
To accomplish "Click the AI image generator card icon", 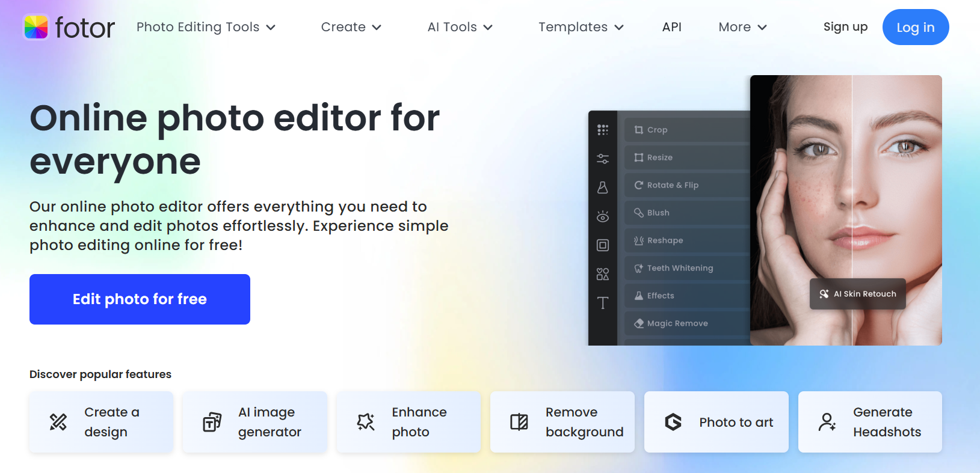I will (x=212, y=422).
